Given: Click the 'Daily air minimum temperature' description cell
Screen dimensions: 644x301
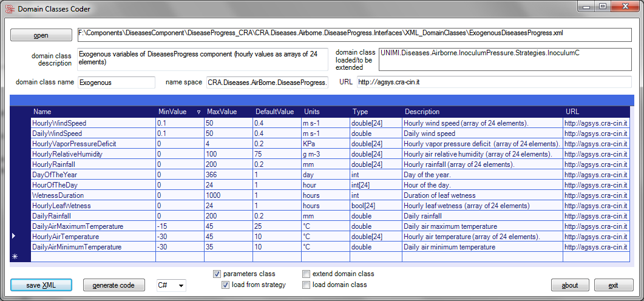Looking at the screenshot, I should click(483, 247).
